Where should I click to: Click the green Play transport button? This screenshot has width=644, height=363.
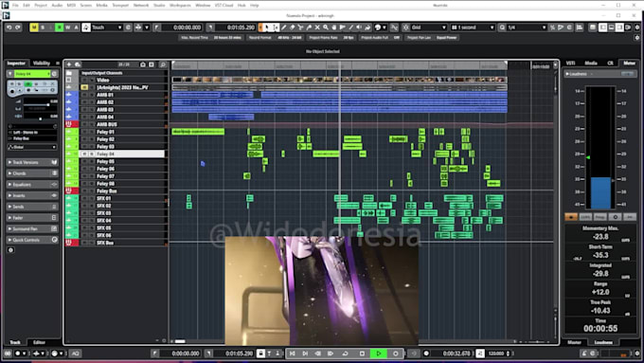tap(379, 354)
